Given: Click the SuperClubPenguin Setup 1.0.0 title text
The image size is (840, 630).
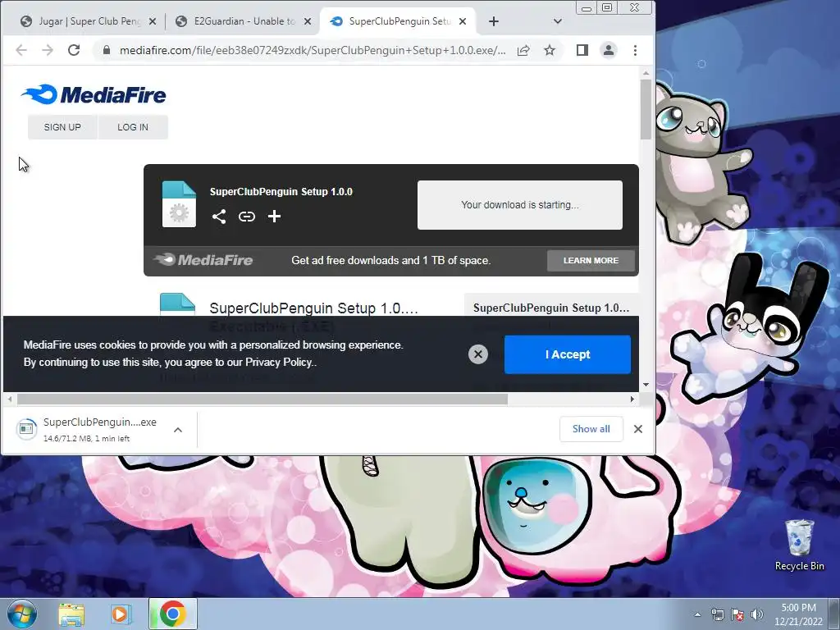Looking at the screenshot, I should tap(281, 192).
